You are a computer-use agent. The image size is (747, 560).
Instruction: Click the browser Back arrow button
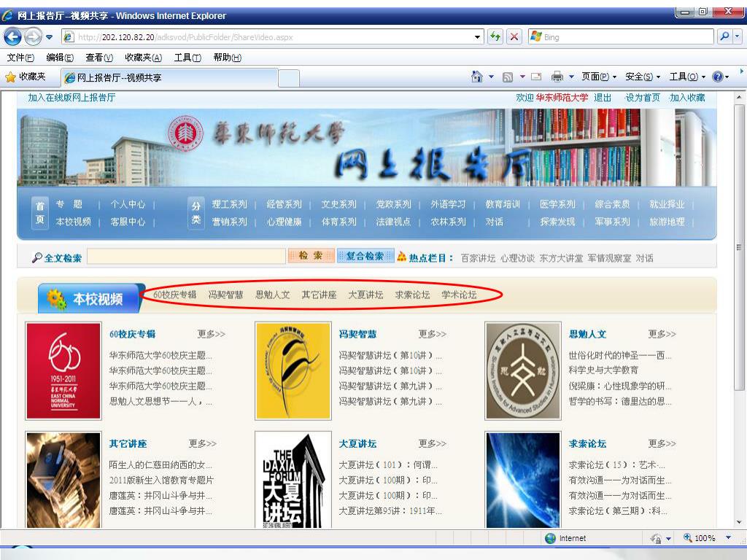coord(13,36)
